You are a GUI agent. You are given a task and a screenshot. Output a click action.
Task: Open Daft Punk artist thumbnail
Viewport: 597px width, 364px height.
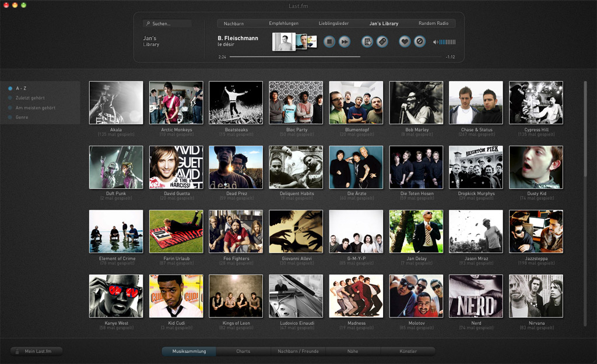[x=116, y=167]
